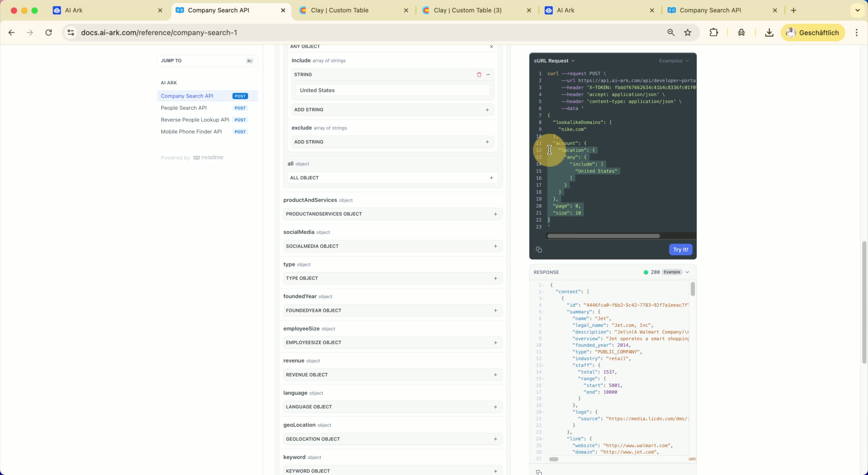Image resolution: width=868 pixels, height=475 pixels.
Task: Click the JUMP TO search field
Action: [207, 61]
